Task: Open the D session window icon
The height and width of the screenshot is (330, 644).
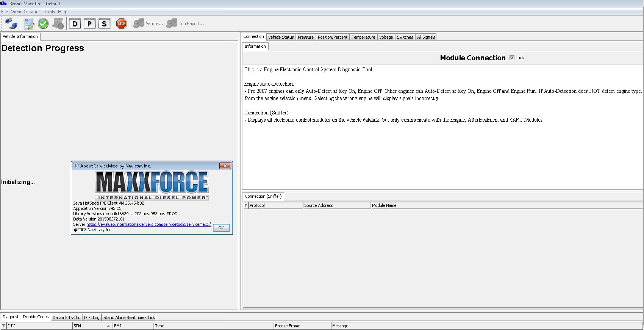Action: click(x=75, y=23)
